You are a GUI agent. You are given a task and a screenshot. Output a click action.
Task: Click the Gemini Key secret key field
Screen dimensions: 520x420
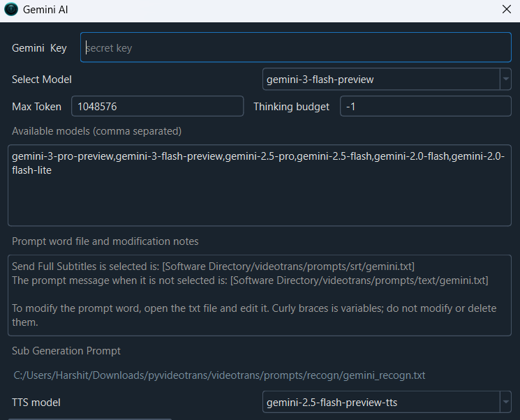(x=296, y=48)
